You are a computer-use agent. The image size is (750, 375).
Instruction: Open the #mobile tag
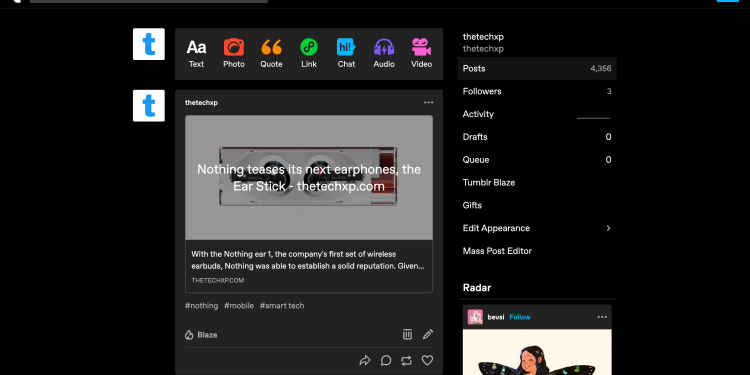pyautogui.click(x=239, y=306)
